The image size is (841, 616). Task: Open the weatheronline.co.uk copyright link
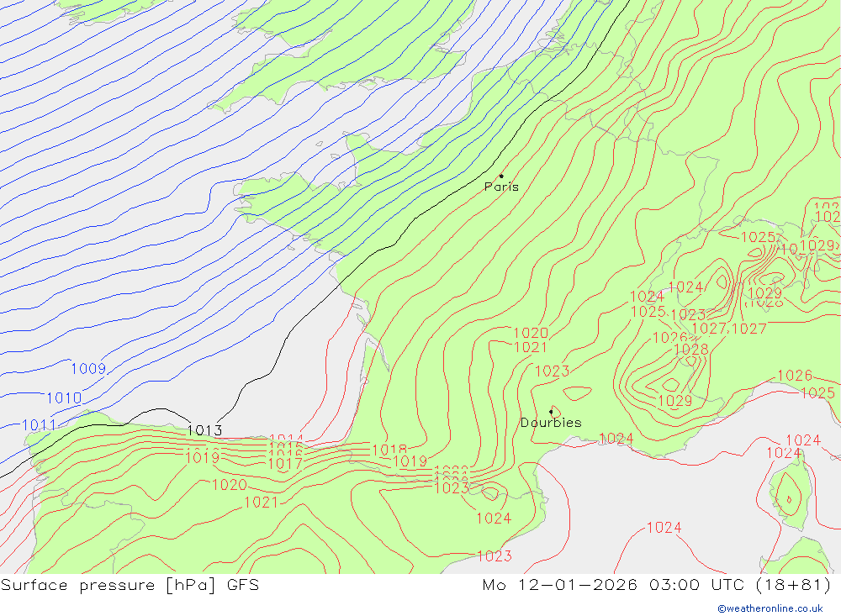770,608
